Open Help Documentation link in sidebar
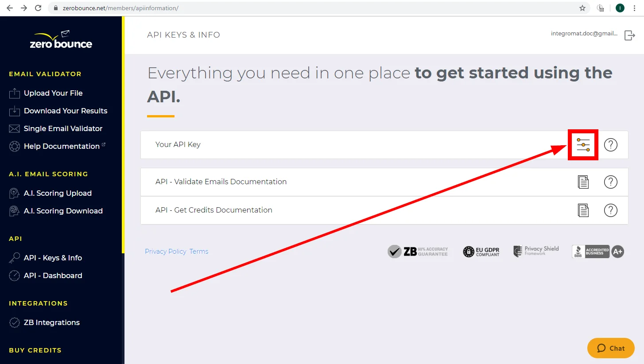Image resolution: width=644 pixels, height=364 pixels. pyautogui.click(x=62, y=146)
